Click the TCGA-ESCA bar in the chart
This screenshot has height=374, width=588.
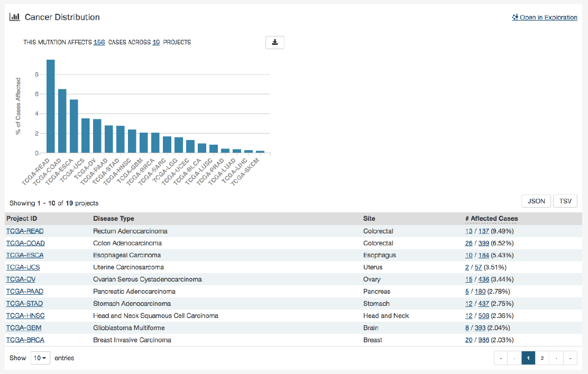74,126
